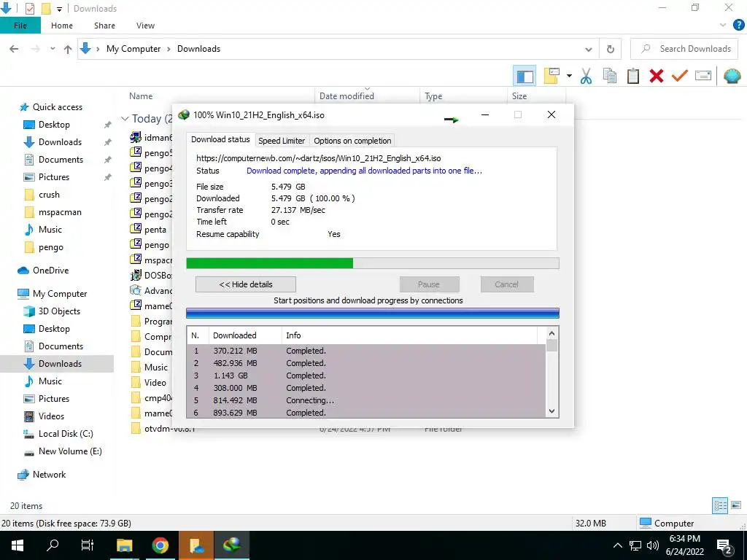This screenshot has width=747, height=560.
Task: Open Videos under My Computer
Action: 51,416
